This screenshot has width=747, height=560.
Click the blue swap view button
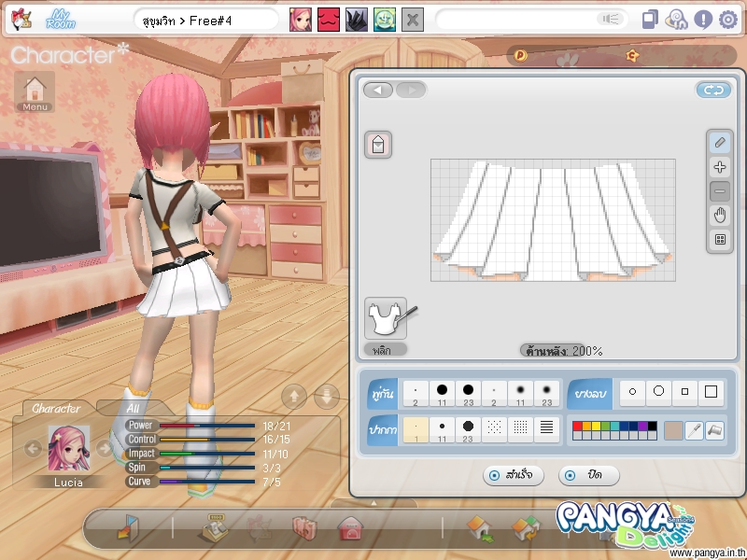point(713,90)
